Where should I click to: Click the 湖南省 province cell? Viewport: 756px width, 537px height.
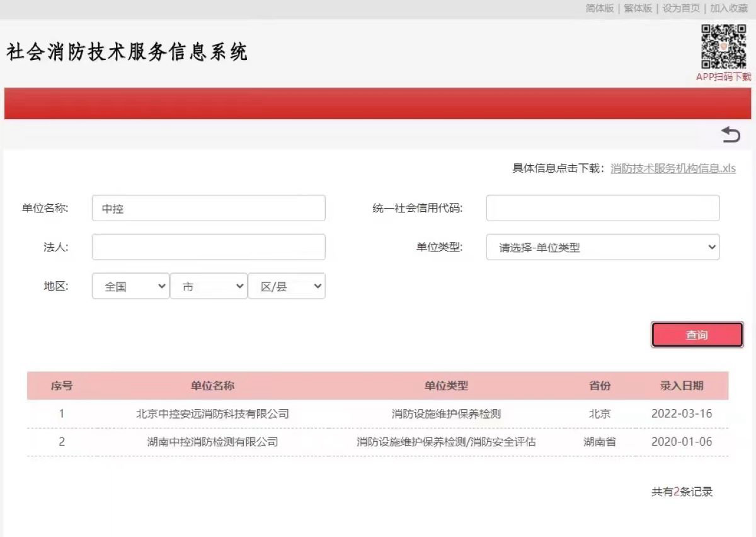tap(600, 442)
